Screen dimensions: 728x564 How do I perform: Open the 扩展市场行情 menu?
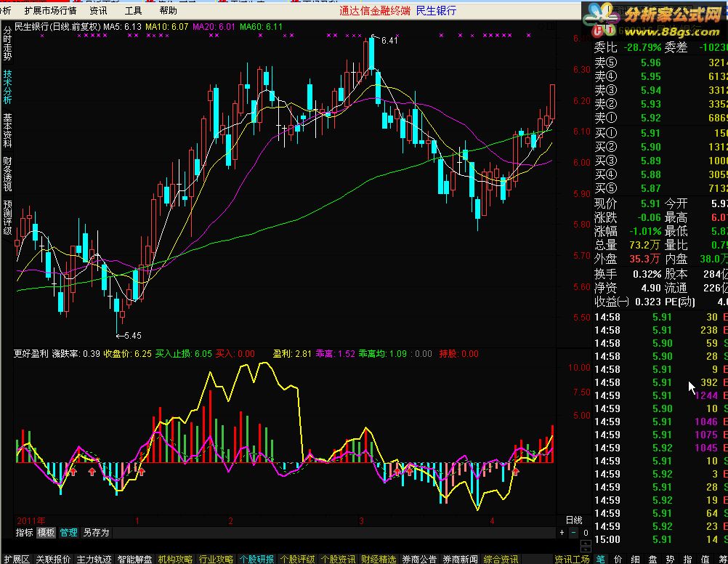[50, 10]
